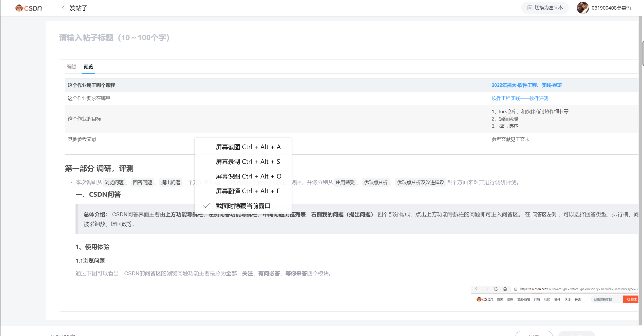Click the checkmark next to 截图时隐藏当前窗口

pyautogui.click(x=207, y=206)
